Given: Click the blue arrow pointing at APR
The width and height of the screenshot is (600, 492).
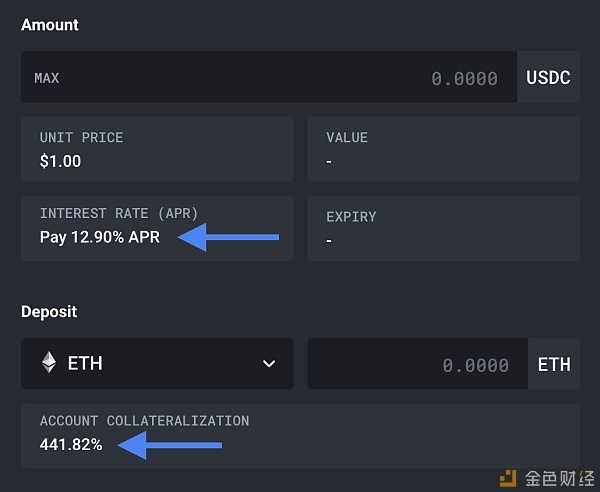Looking at the screenshot, I should click(228, 237).
